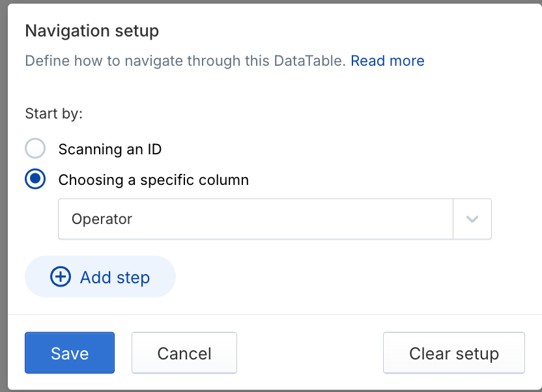
Task: Click the "Scanning an ID" option label
Action: click(109, 149)
